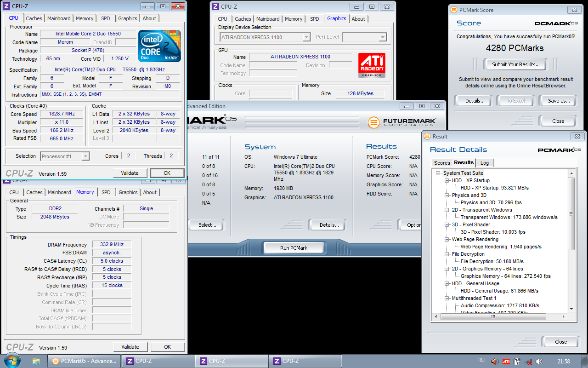Open the SPD tab in the CPU-Z Memory window
The width and height of the screenshot is (588, 368).
tap(106, 192)
